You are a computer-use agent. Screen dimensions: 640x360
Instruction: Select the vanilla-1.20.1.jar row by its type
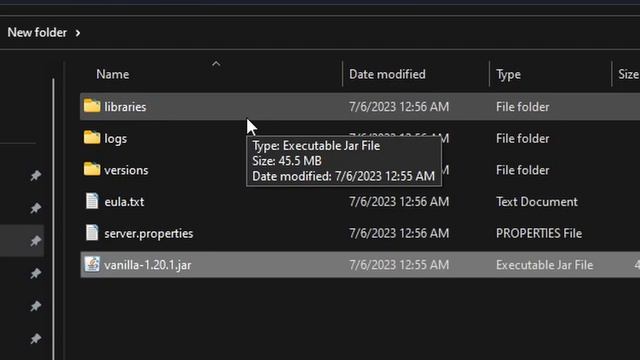click(544, 265)
